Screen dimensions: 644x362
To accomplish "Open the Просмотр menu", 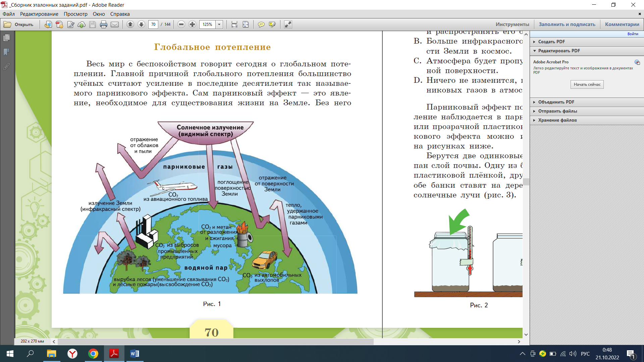I will click(75, 14).
